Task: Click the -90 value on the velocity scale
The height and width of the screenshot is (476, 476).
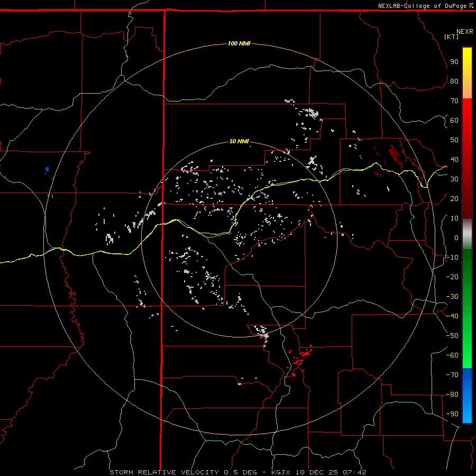Action: [452, 414]
